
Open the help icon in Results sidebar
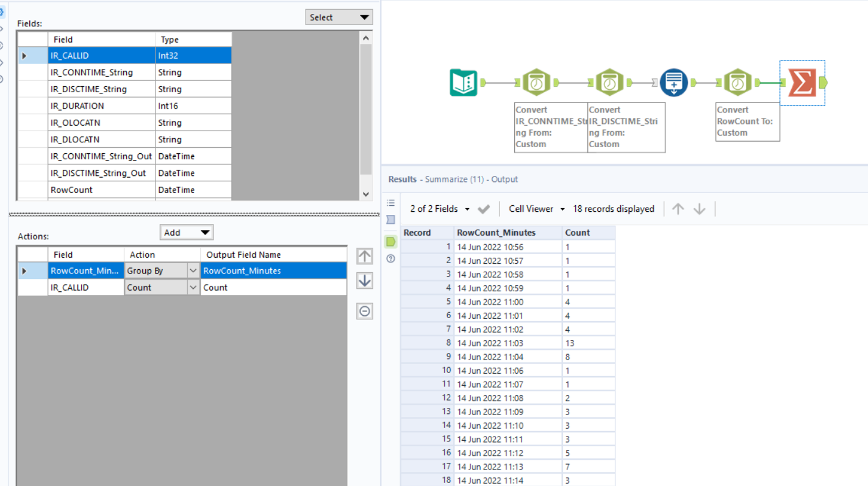coord(391,258)
